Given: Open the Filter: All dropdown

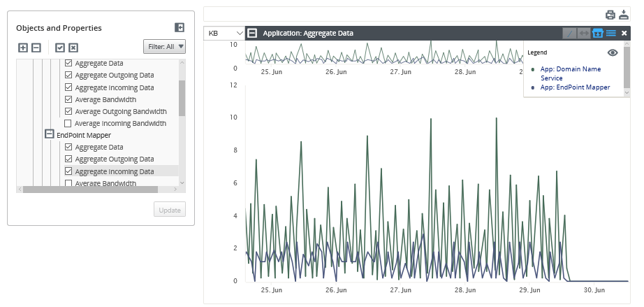Looking at the screenshot, I should point(164,46).
